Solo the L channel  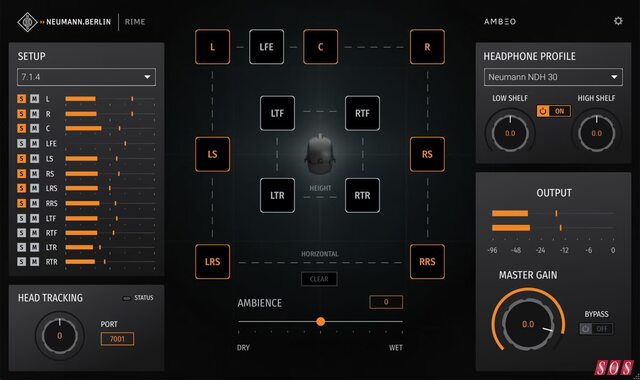pyautogui.click(x=22, y=99)
